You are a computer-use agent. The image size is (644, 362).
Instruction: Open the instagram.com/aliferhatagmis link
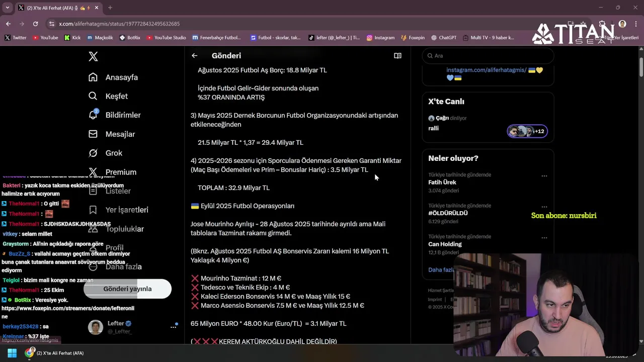(x=486, y=70)
